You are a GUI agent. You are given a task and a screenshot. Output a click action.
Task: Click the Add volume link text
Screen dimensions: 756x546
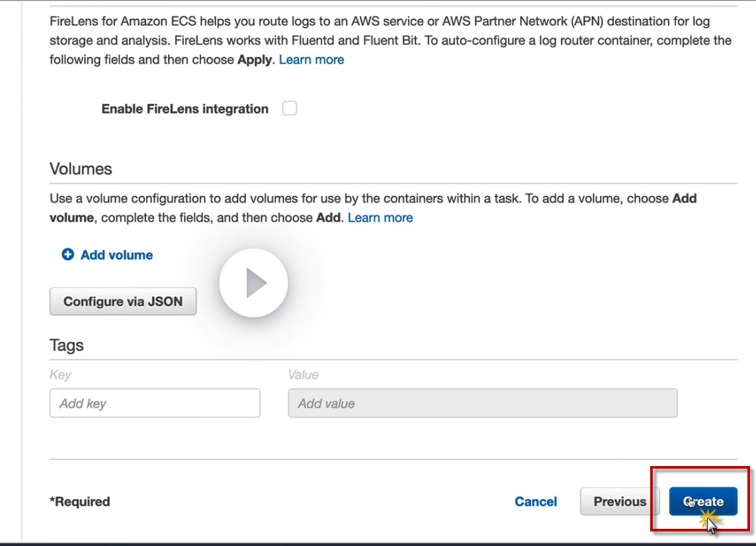coord(116,254)
